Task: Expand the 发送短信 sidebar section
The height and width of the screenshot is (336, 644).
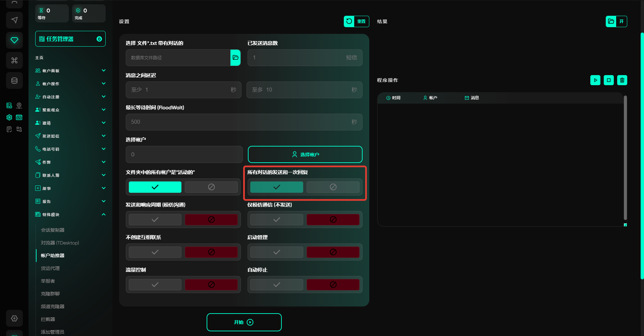Action: tap(70, 136)
